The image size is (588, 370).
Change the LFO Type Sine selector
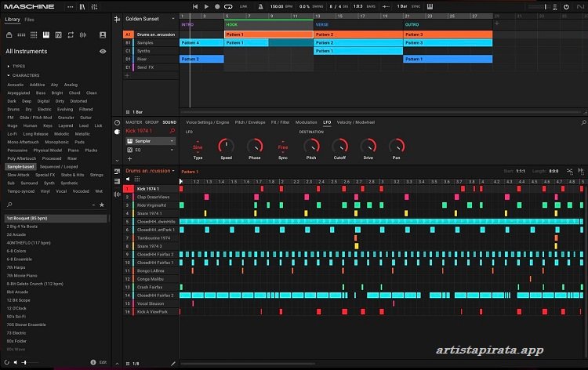click(x=198, y=147)
